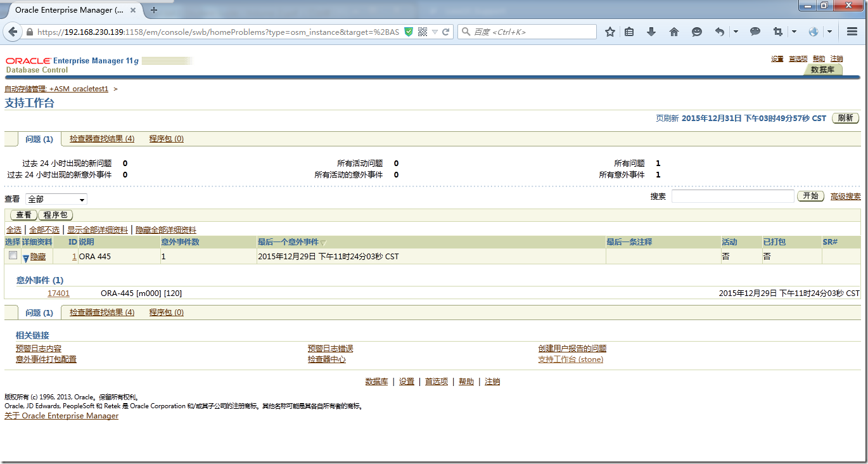Open the 意外事件打包配置 link
868x464 pixels.
(x=46, y=359)
